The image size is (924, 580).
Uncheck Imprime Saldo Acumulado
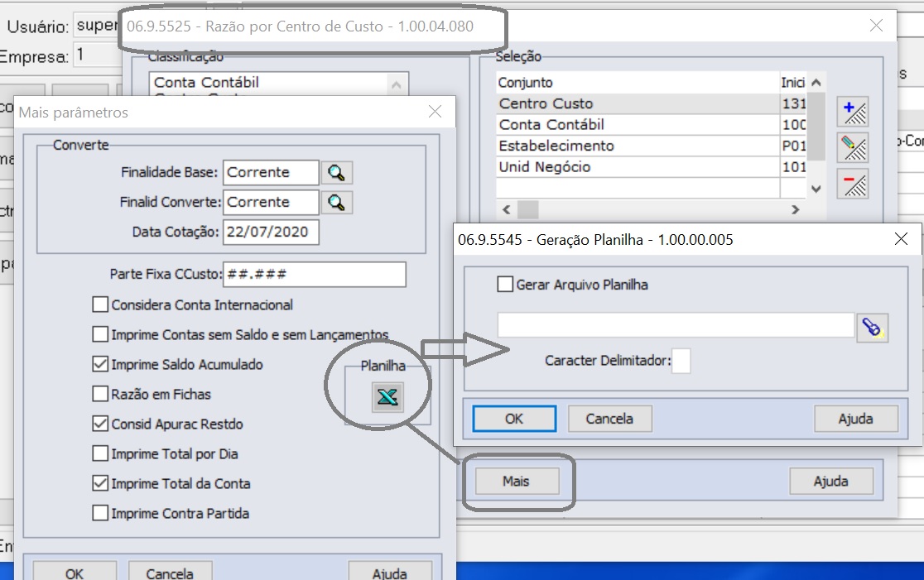pos(100,365)
